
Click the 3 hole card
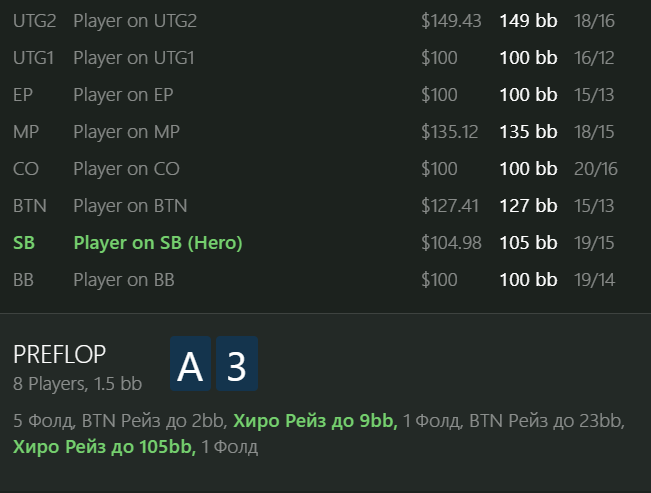tap(236, 365)
